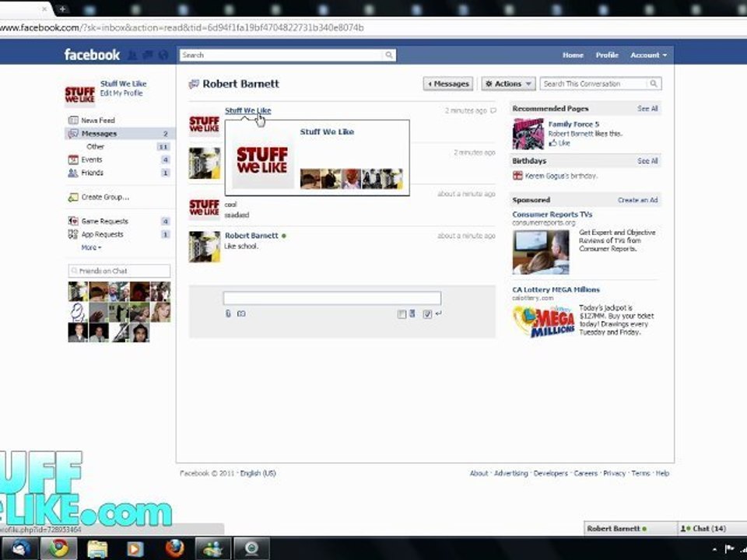
Task: Open Profile in top bar
Action: point(607,55)
